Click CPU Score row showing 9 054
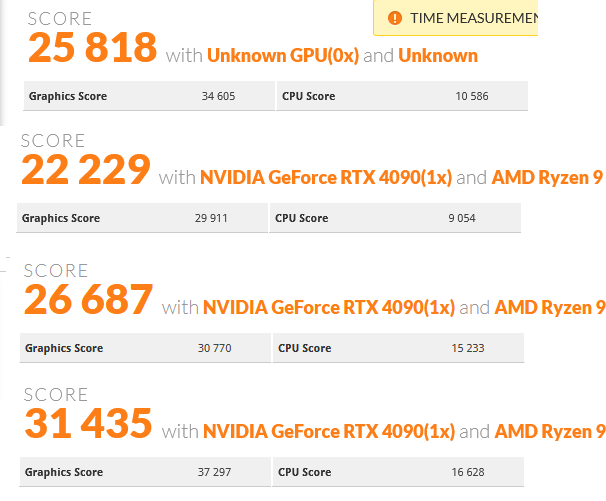 point(395,218)
